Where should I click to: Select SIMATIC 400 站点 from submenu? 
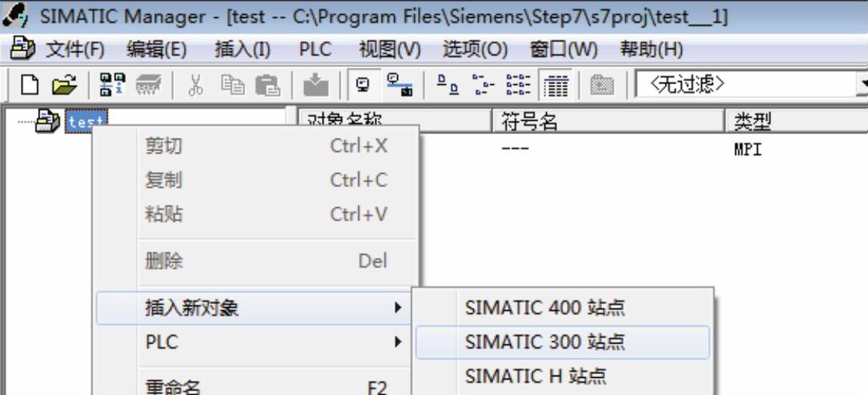pyautogui.click(x=563, y=308)
